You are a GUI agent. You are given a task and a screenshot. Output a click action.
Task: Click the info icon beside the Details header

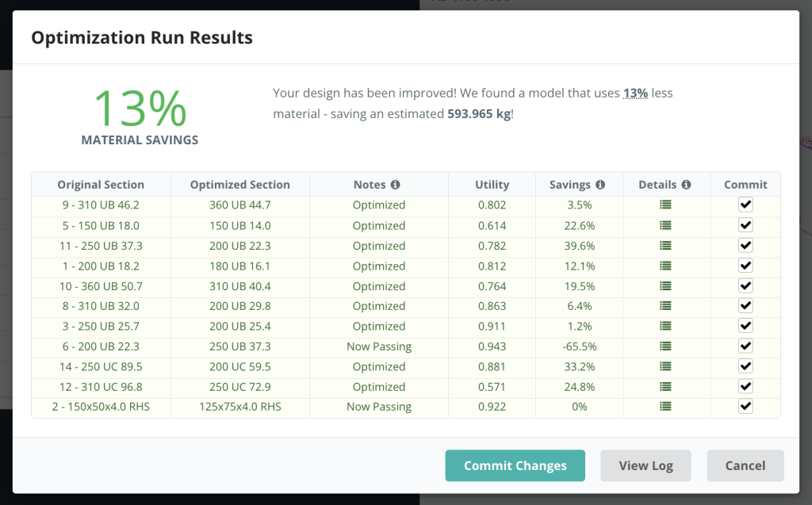[687, 184]
